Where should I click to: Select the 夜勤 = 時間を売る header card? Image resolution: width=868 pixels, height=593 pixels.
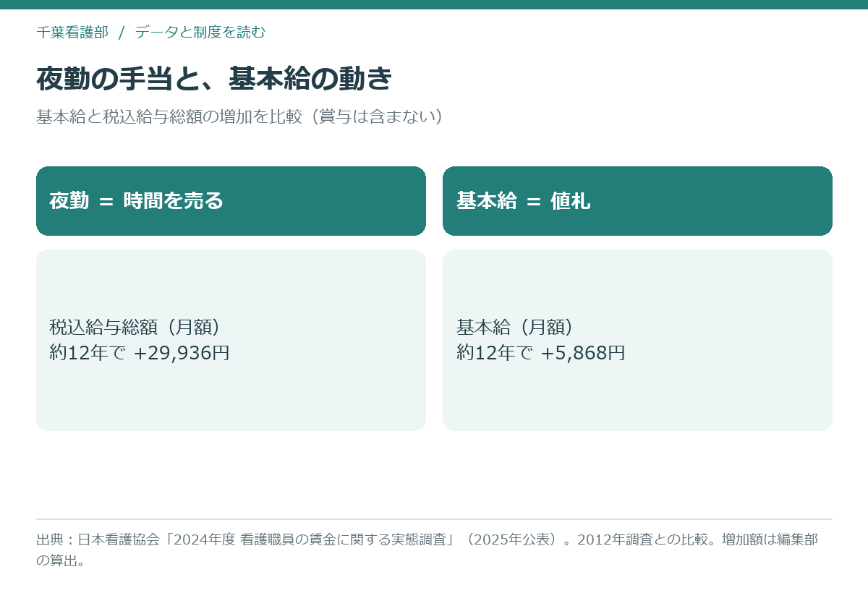coord(231,201)
